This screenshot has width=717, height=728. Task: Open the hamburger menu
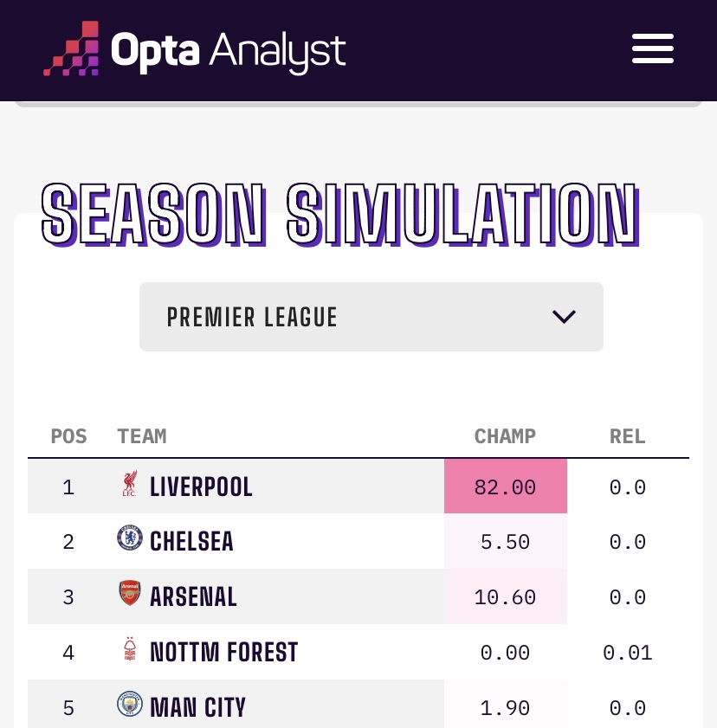652,48
